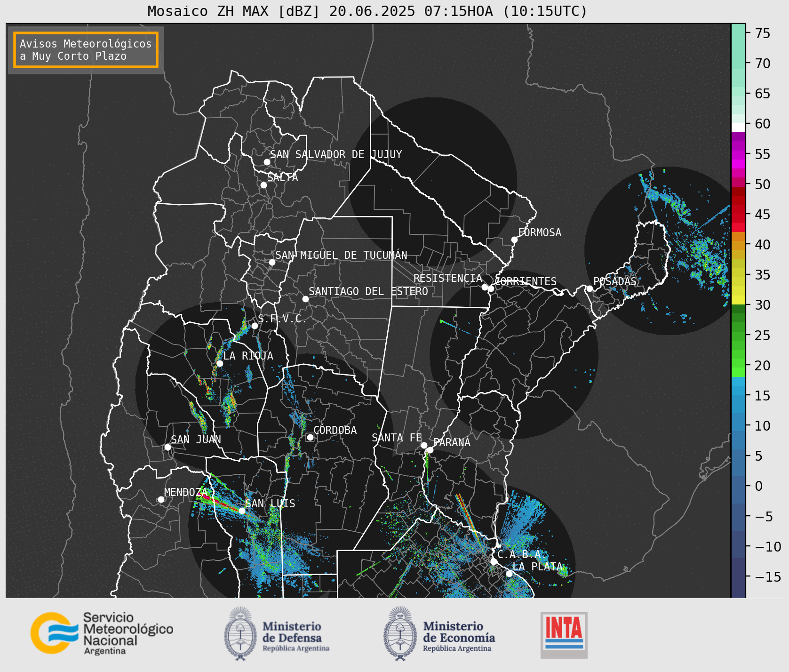Click the Resistencia city marker
Image resolution: width=789 pixels, height=672 pixels.
[x=485, y=287]
